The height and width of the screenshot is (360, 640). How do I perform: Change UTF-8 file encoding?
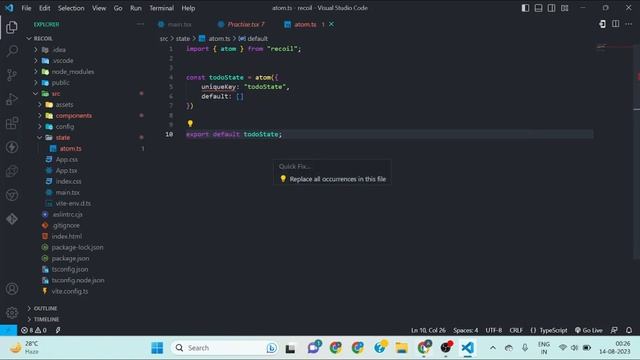coord(493,330)
